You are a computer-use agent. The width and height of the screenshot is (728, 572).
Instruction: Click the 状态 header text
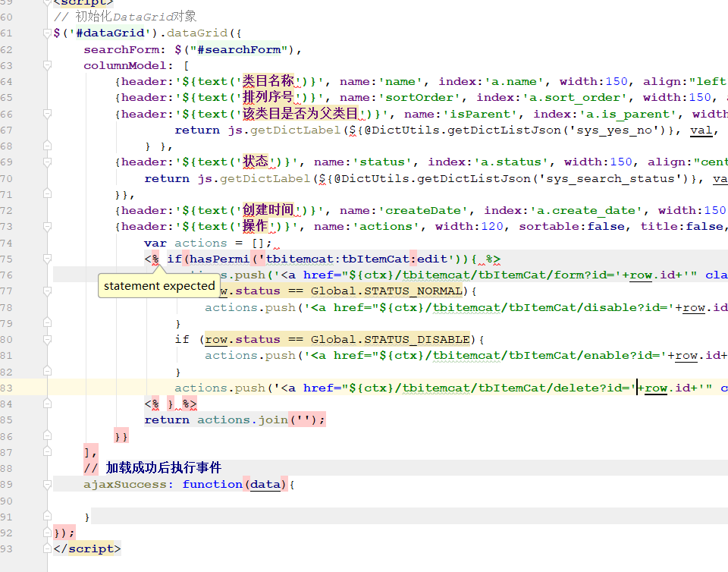click(256, 162)
